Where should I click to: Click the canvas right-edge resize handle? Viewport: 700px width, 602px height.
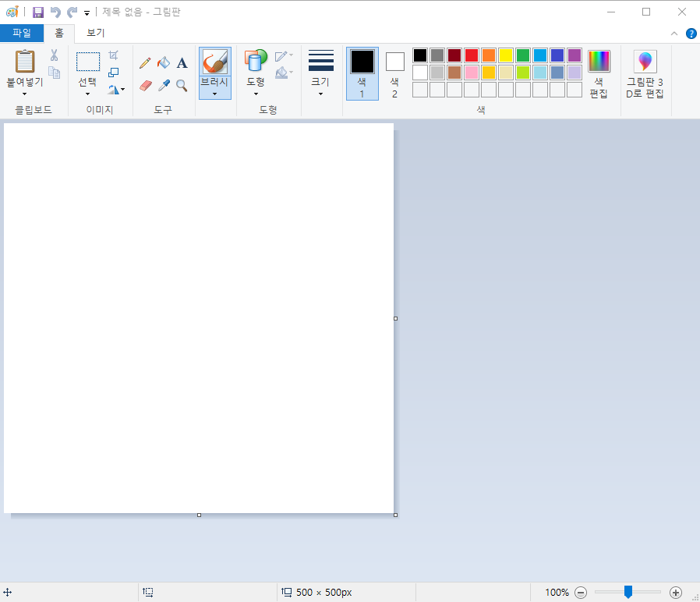[395, 318]
